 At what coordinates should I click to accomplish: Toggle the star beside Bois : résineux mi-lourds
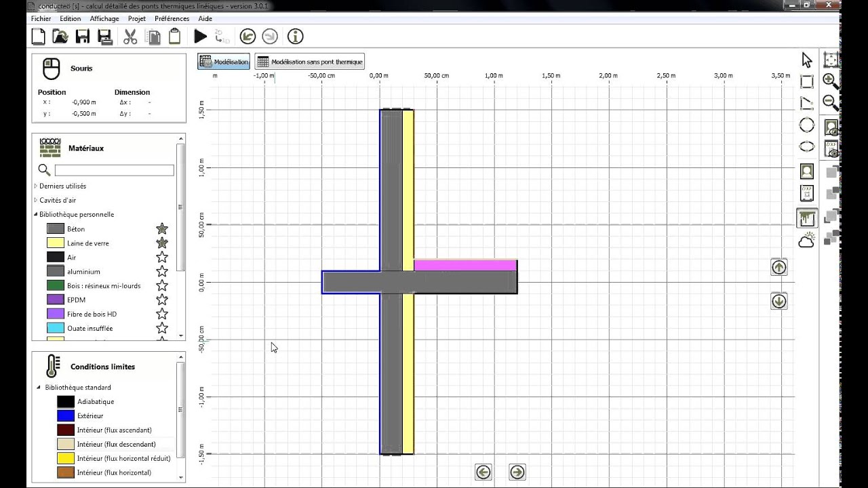coord(162,286)
